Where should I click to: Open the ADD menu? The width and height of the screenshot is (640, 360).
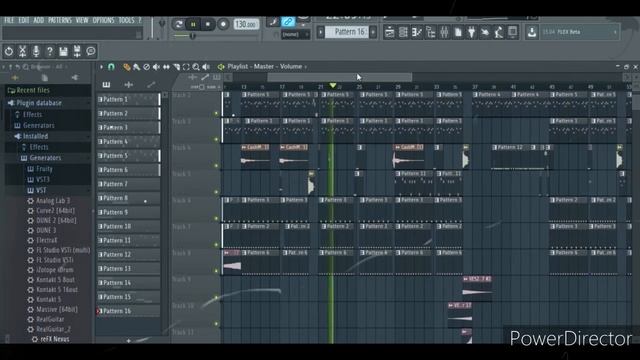pyautogui.click(x=39, y=20)
